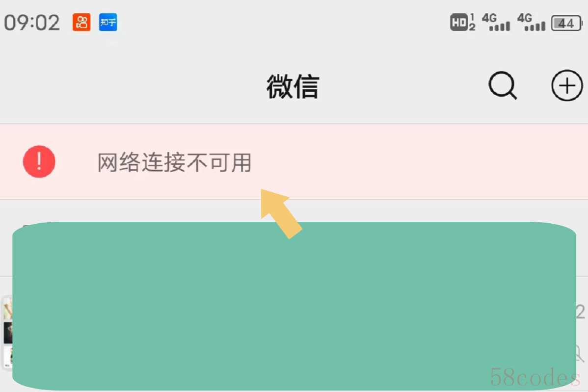Tap the blue Zhihu notification icon
588x392 pixels.
point(108,23)
